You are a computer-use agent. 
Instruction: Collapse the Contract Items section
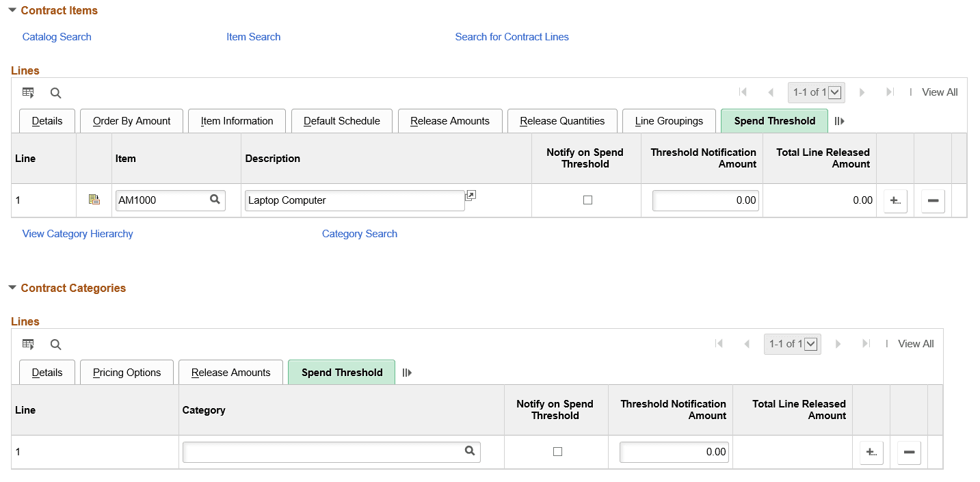[12, 10]
